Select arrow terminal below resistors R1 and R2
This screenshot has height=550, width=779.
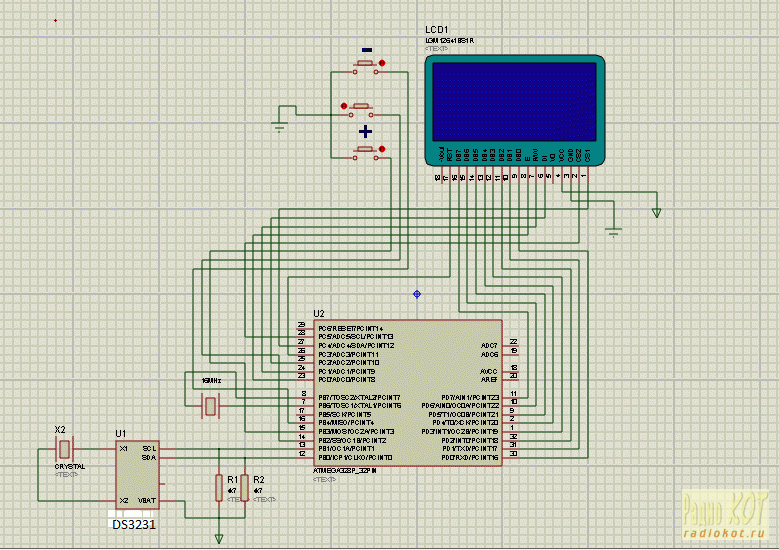[x=219, y=539]
